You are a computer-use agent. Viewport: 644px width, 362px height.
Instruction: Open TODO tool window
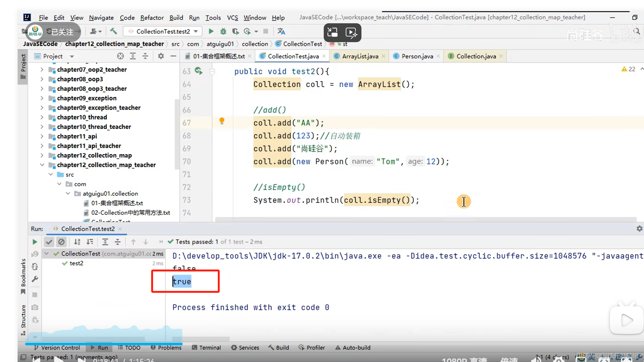(129, 348)
